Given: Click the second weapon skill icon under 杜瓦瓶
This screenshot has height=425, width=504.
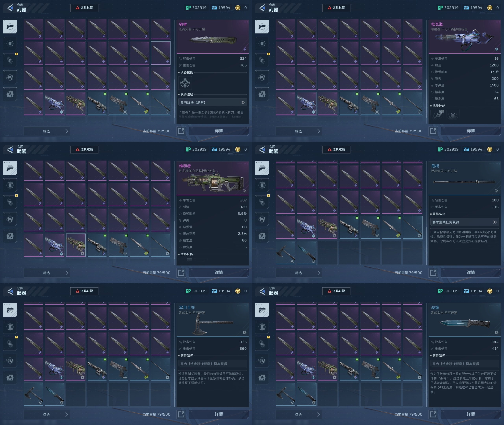Looking at the screenshot, I should point(452,115).
